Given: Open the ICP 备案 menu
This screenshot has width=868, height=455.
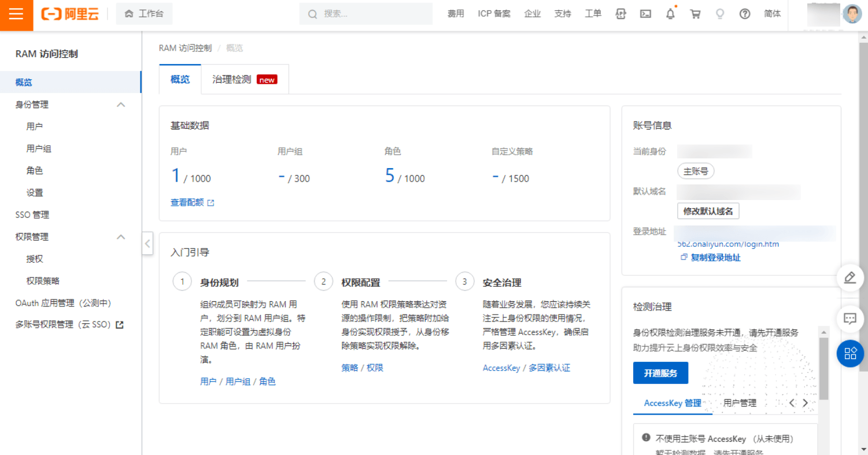Looking at the screenshot, I should 494,14.
